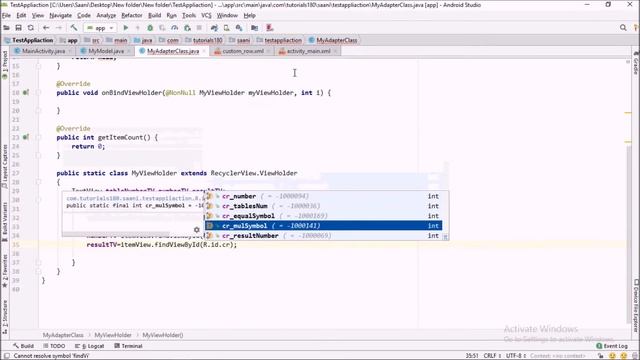Click the Synchronize refresh toolbar icon

31,28
